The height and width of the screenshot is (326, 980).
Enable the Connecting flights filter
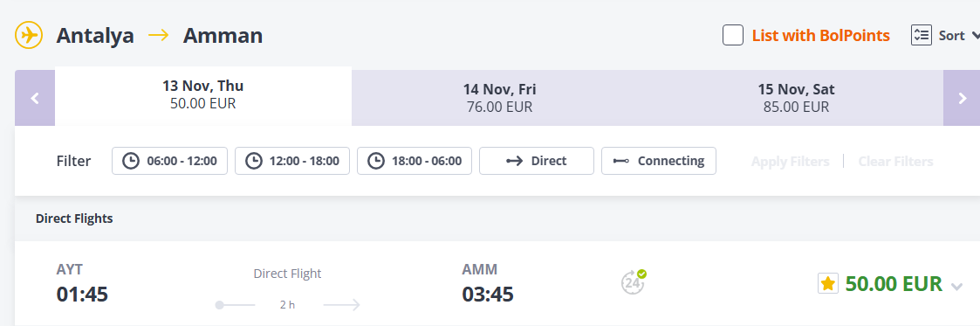[659, 161]
